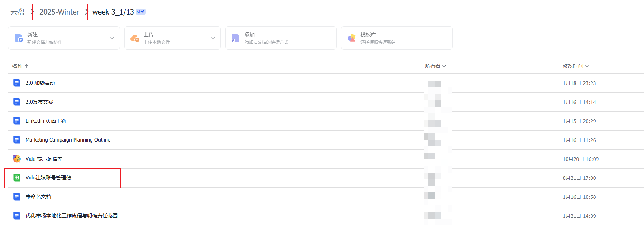Open the Linkedin 页面上新 document
Image resolution: width=644 pixels, height=251 pixels.
[46, 121]
